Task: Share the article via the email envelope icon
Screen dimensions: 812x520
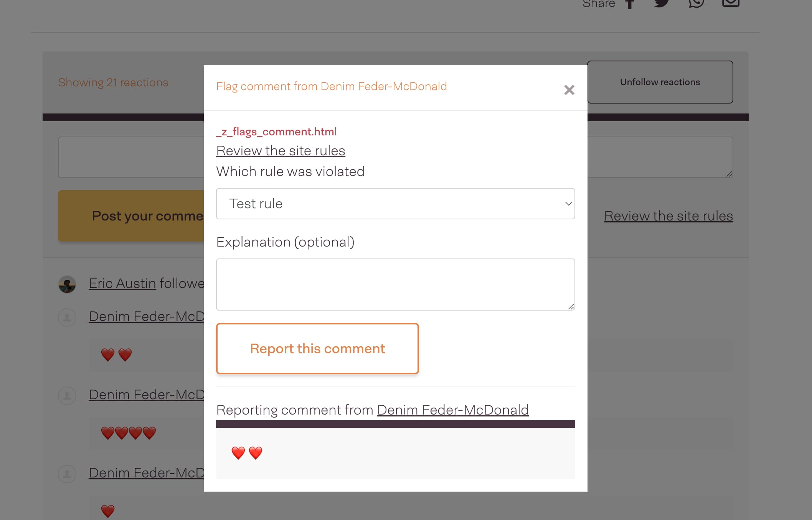Action: [x=730, y=3]
